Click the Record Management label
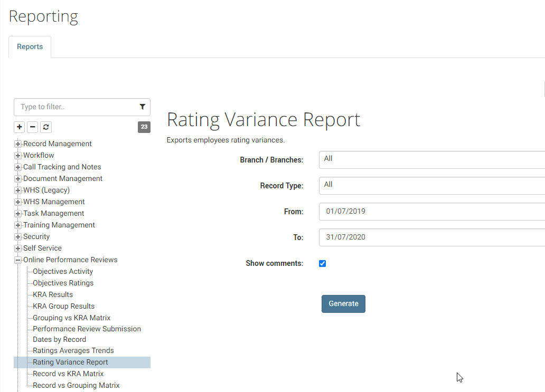 click(x=58, y=144)
